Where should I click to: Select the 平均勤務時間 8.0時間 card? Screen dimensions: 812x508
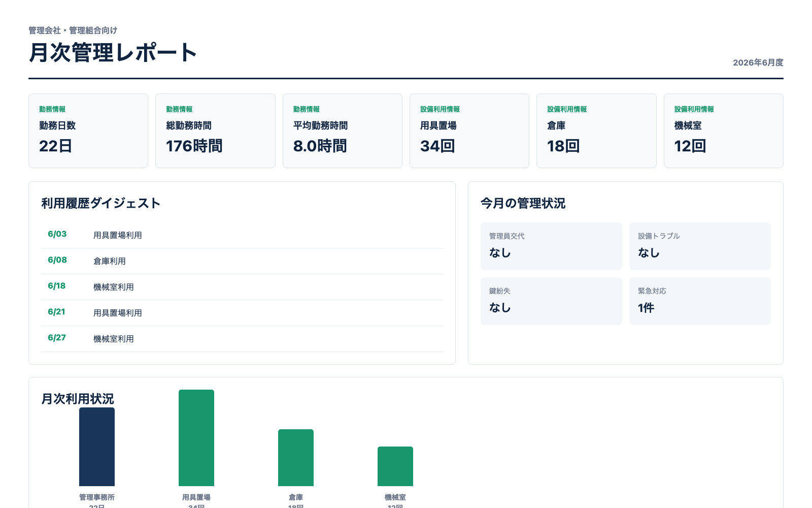tap(342, 131)
